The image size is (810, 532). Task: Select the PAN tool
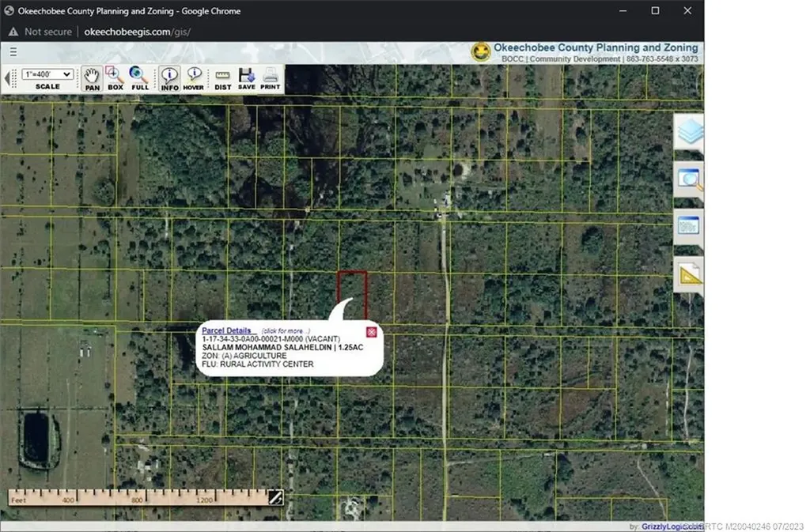pyautogui.click(x=92, y=78)
